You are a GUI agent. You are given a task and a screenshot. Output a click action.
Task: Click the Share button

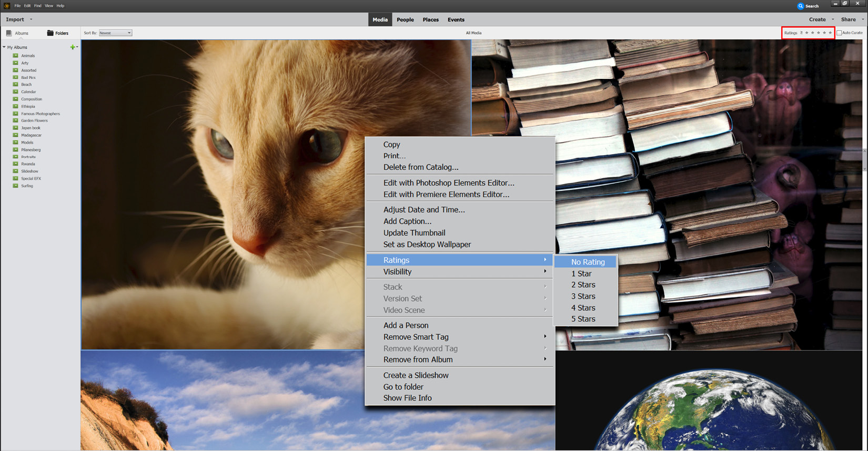tap(848, 19)
